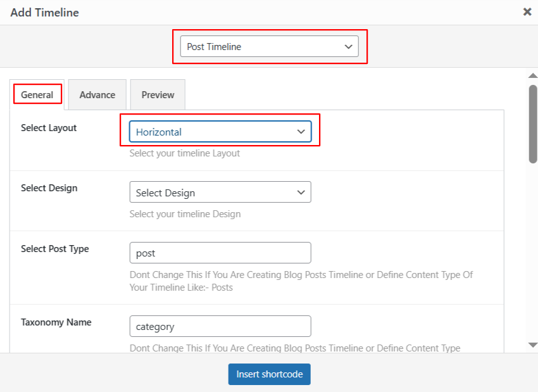Switch to the Preview tab
538x392 pixels.
(x=158, y=95)
